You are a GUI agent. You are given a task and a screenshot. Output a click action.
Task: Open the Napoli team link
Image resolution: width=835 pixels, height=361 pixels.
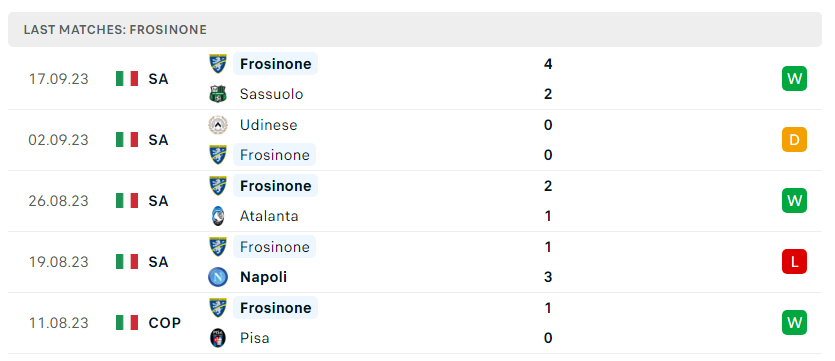(263, 277)
